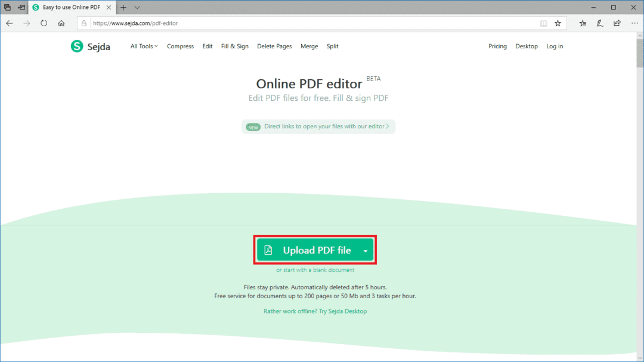Click the back navigation arrow

[10, 23]
